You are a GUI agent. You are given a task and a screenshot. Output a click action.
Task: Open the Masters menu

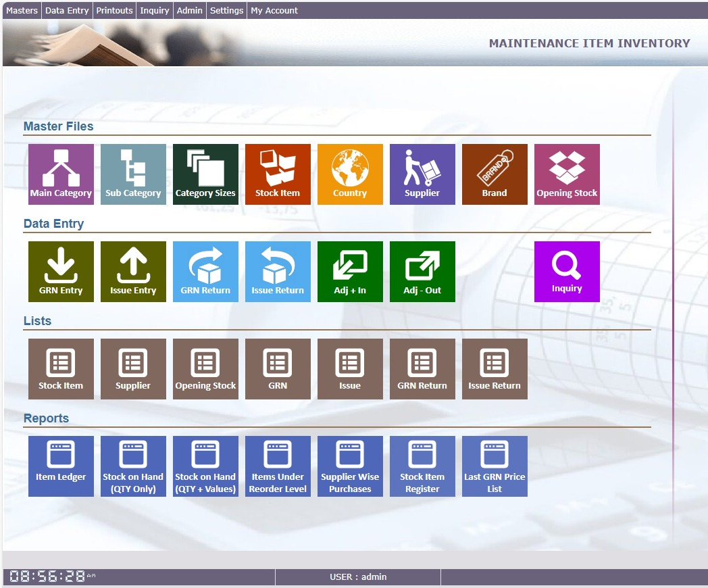click(x=22, y=10)
